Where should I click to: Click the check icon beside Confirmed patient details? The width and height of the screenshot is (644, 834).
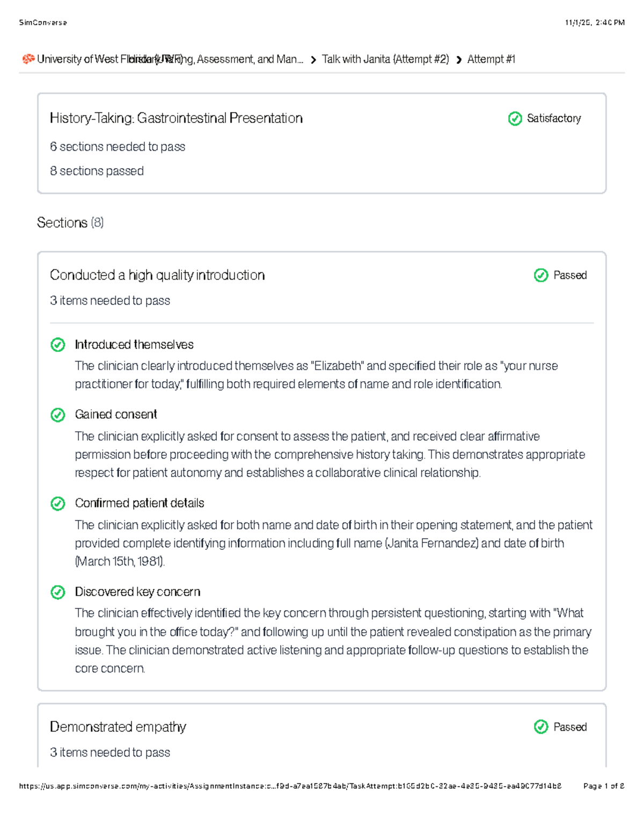[x=58, y=503]
